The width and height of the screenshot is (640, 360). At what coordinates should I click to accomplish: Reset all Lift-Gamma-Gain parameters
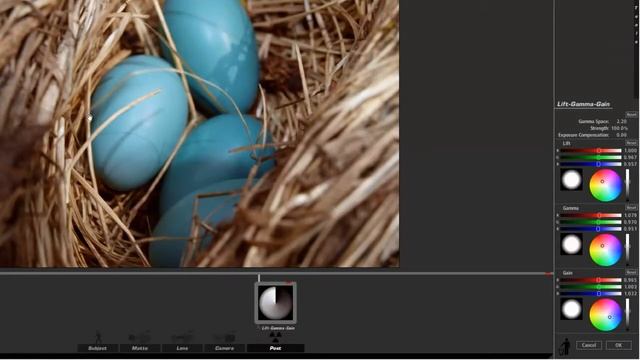[x=631, y=115]
